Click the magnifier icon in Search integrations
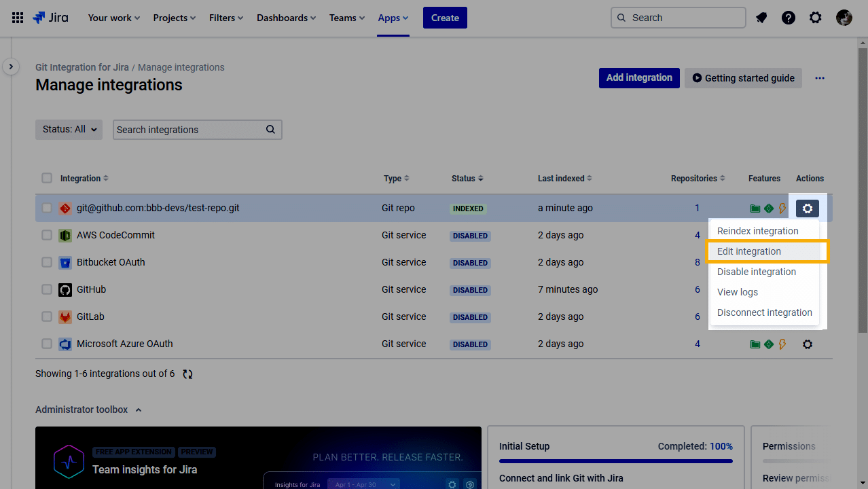The height and width of the screenshot is (489, 868). tap(270, 130)
